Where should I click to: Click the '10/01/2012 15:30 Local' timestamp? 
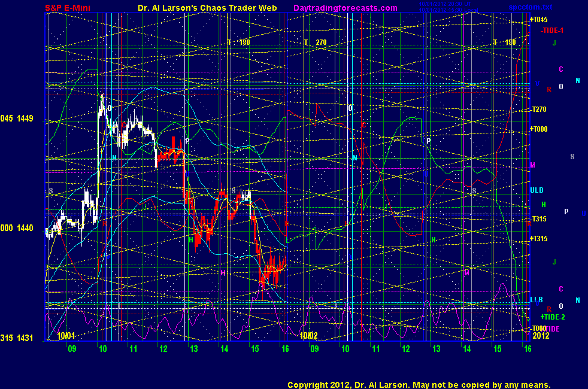coord(448,10)
